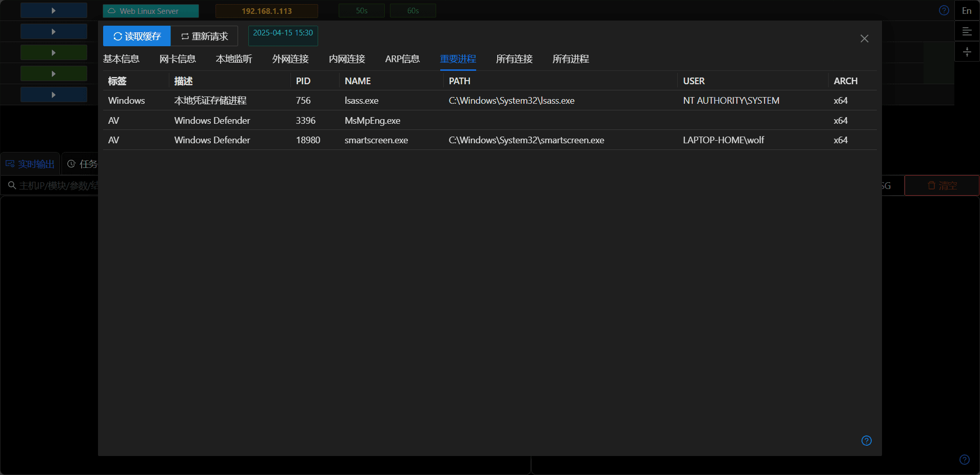Expand the last blue session row arrow
The height and width of the screenshot is (475, 980).
tap(53, 94)
